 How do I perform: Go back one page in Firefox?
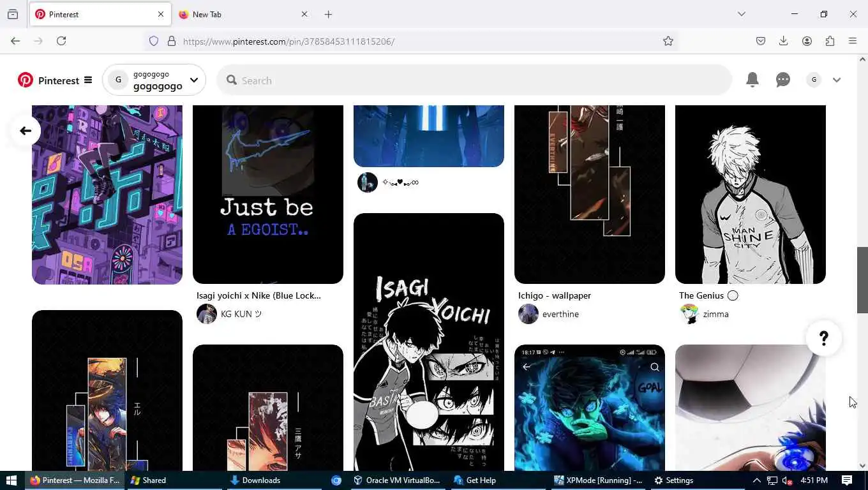pos(15,41)
